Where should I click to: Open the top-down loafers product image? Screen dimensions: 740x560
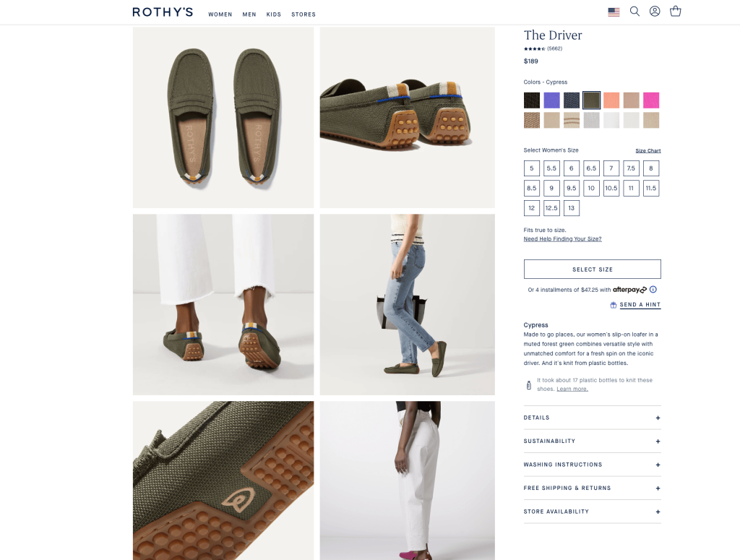coord(223,118)
